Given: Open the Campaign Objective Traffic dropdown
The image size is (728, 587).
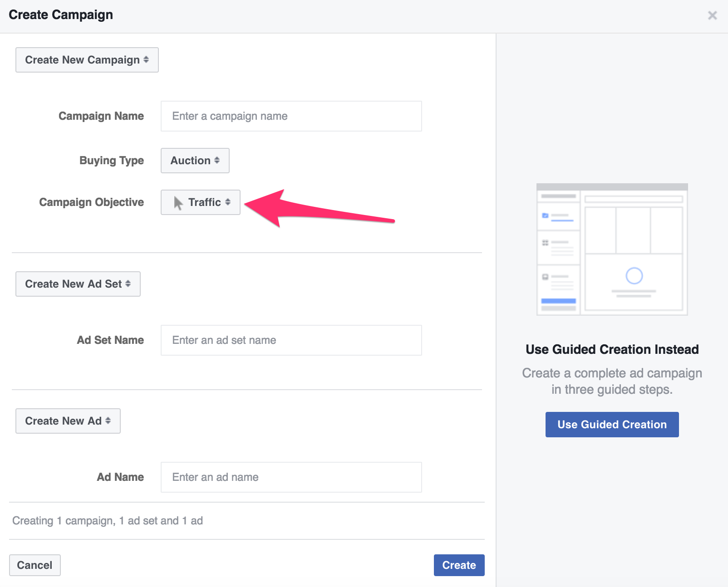Looking at the screenshot, I should pos(201,202).
